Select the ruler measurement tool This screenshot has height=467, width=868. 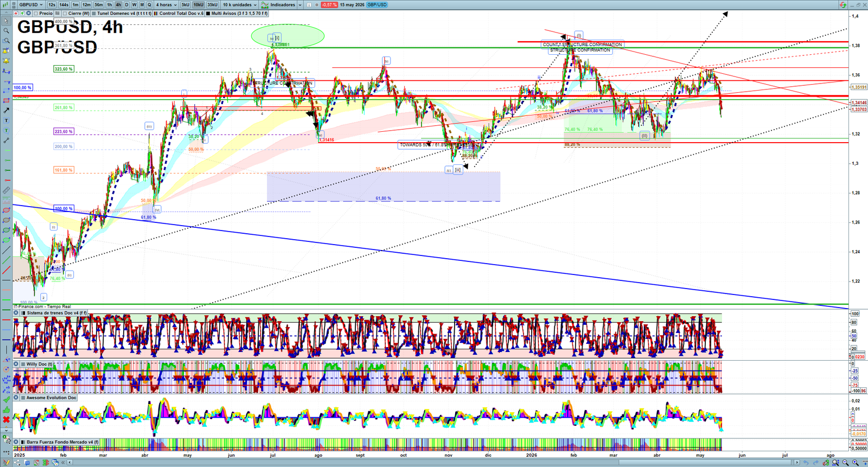(x=7, y=190)
